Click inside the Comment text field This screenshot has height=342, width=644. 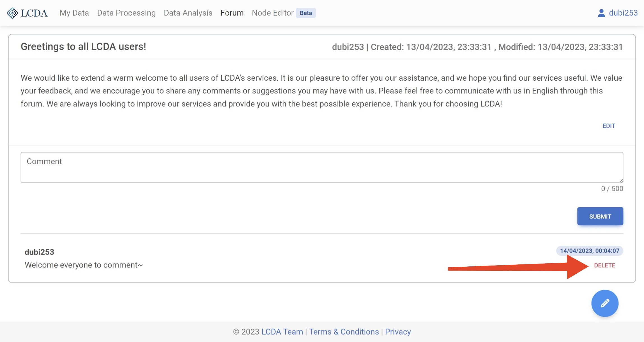322,167
